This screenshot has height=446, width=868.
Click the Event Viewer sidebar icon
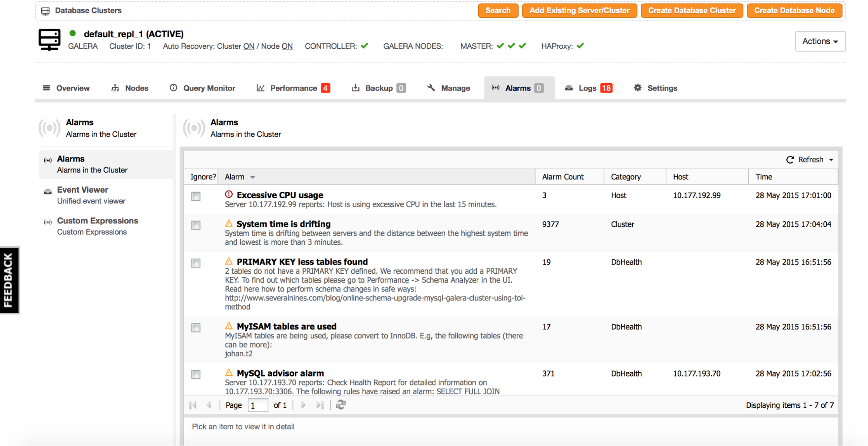[x=48, y=192]
